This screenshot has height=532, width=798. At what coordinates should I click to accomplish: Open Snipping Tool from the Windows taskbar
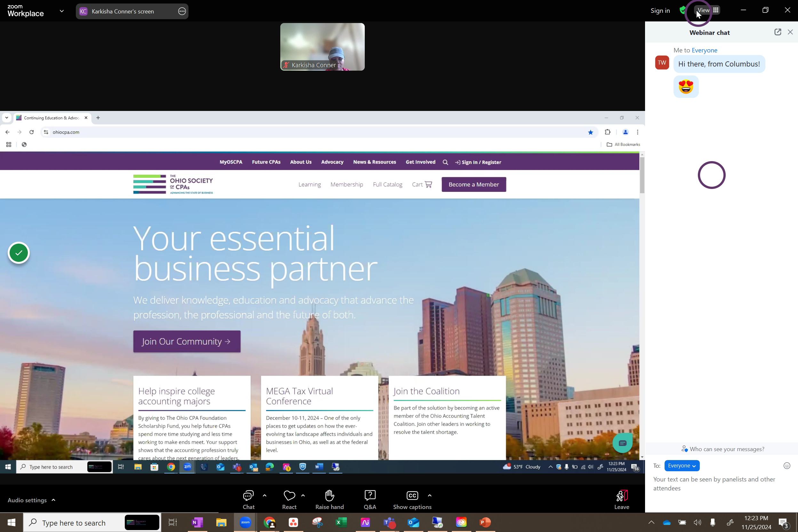pyautogui.click(x=317, y=522)
